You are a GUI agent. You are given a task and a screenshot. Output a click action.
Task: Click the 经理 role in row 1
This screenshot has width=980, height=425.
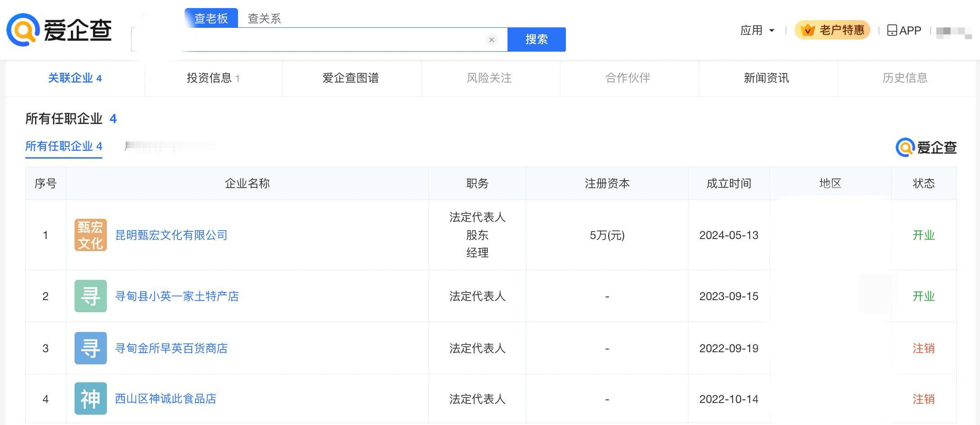click(477, 252)
